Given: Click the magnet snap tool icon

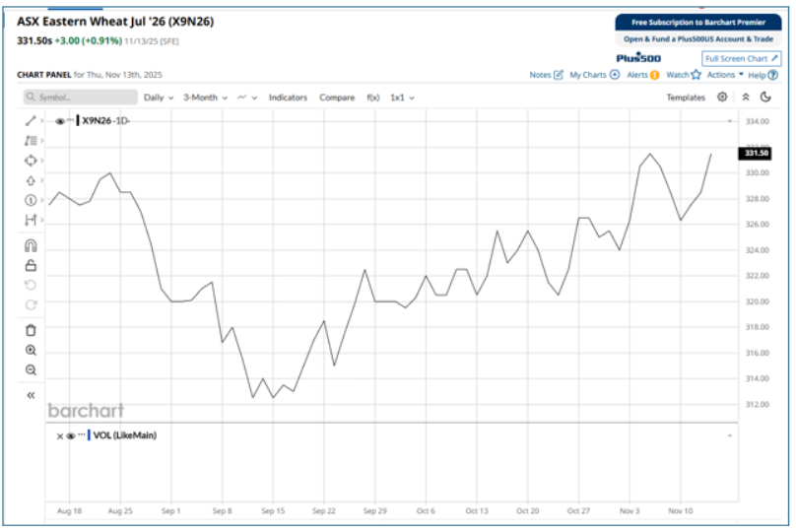Looking at the screenshot, I should (x=31, y=245).
